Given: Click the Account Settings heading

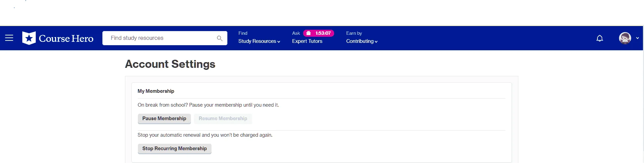Looking at the screenshot, I should click(170, 64).
